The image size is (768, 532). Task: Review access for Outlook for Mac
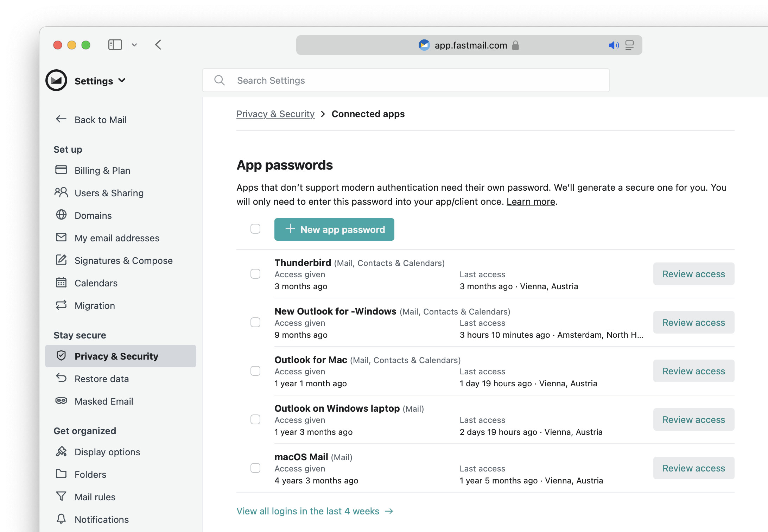point(694,371)
